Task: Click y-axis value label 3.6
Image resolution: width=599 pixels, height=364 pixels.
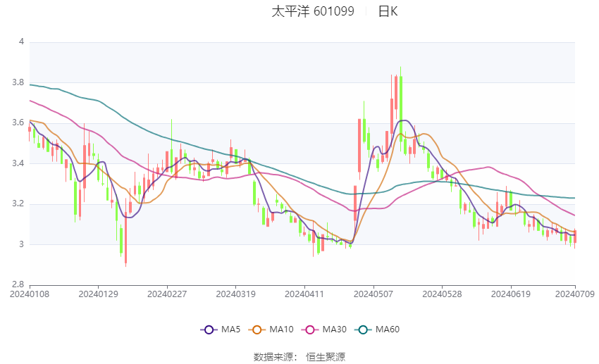Action: (x=18, y=123)
